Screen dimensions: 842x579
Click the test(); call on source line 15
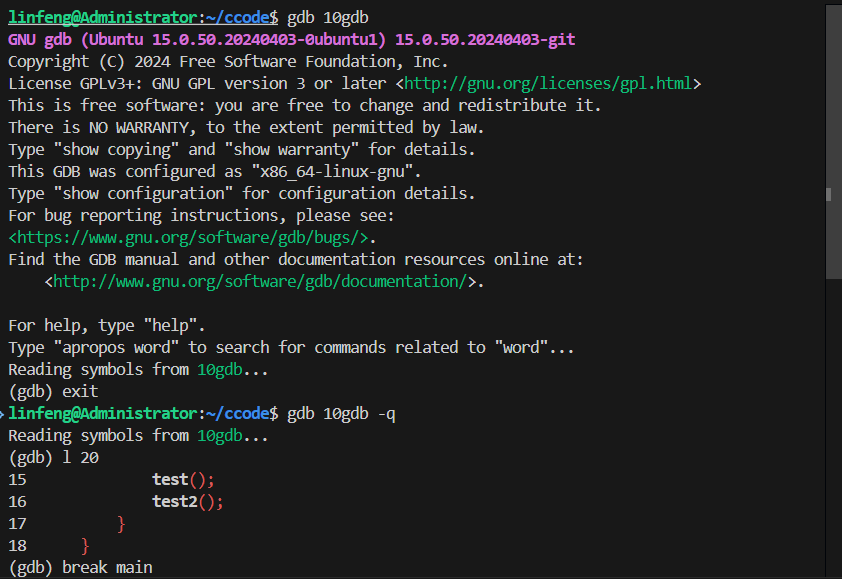pos(184,480)
